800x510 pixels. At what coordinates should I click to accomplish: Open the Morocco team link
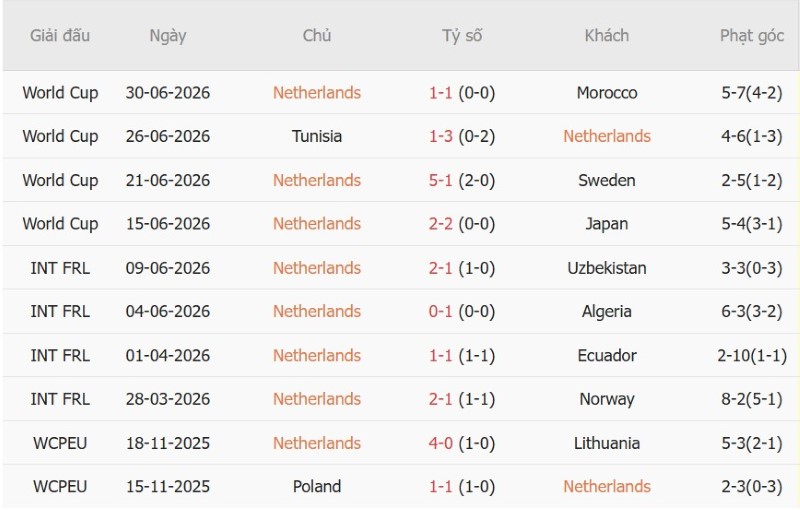(x=607, y=93)
